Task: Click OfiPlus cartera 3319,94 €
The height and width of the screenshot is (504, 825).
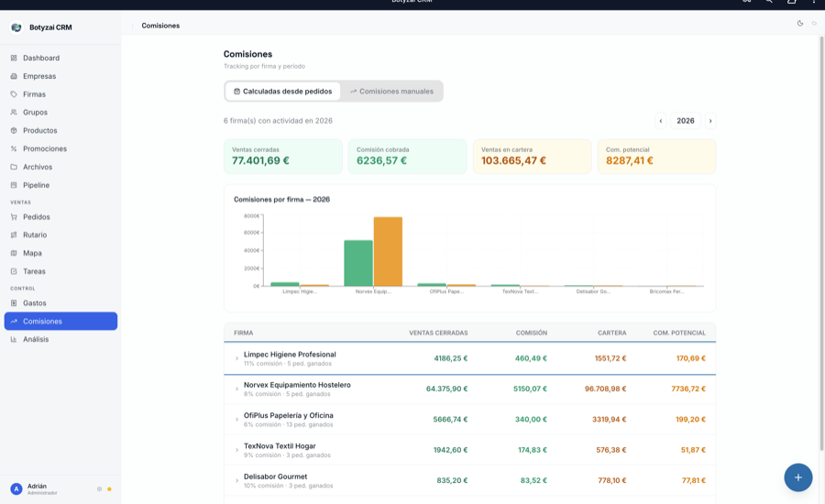Action: coord(610,420)
